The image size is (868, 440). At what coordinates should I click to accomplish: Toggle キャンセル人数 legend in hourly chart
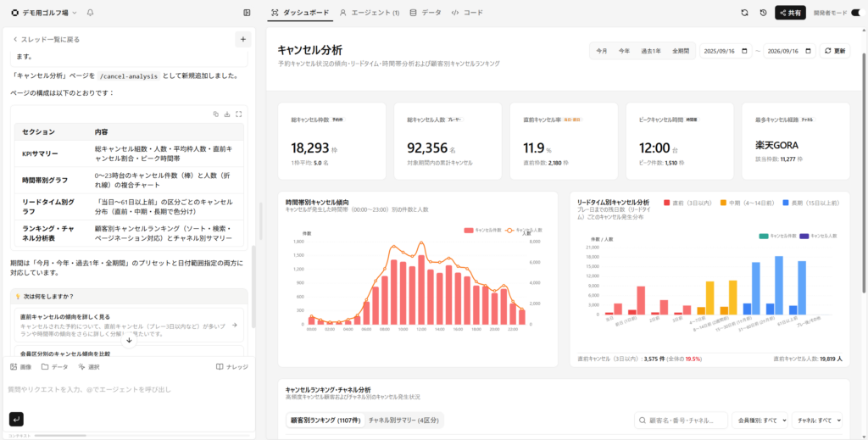click(x=526, y=230)
